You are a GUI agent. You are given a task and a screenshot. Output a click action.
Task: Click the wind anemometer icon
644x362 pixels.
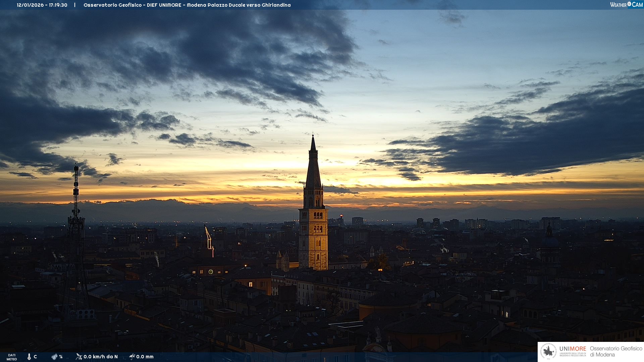click(x=79, y=357)
